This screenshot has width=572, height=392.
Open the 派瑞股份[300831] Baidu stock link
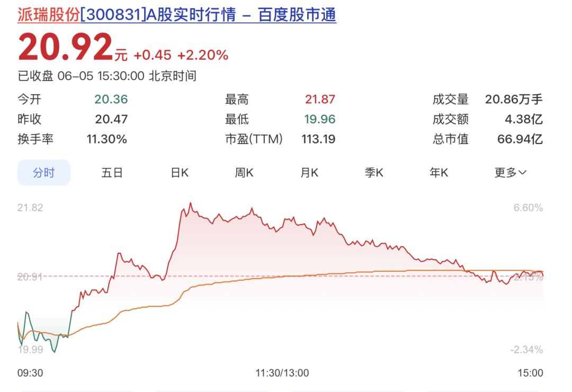[176, 15]
